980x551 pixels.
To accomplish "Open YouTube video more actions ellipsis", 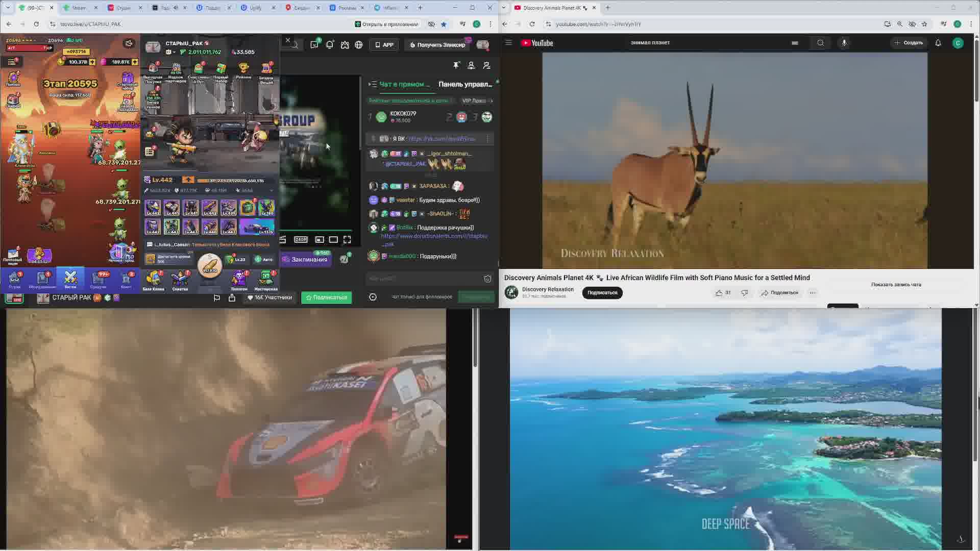I will click(813, 293).
